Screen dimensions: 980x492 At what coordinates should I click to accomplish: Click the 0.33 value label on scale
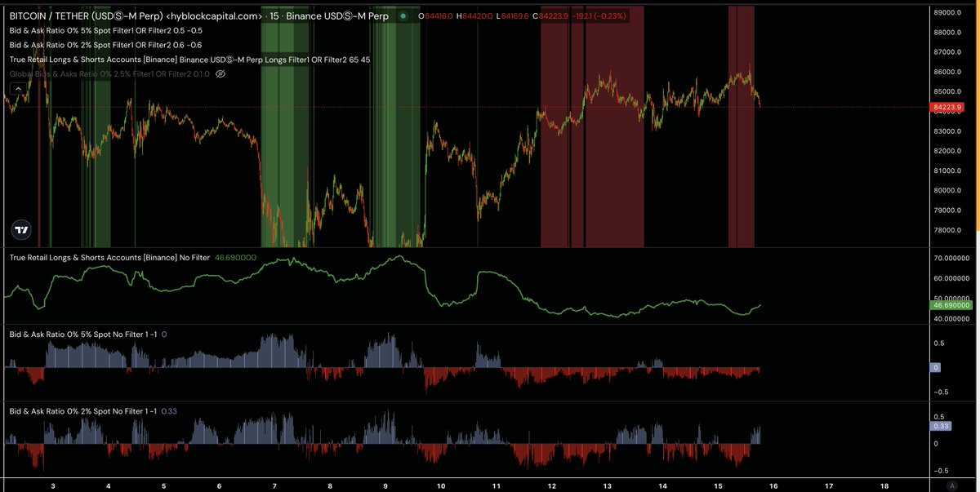tap(941, 425)
